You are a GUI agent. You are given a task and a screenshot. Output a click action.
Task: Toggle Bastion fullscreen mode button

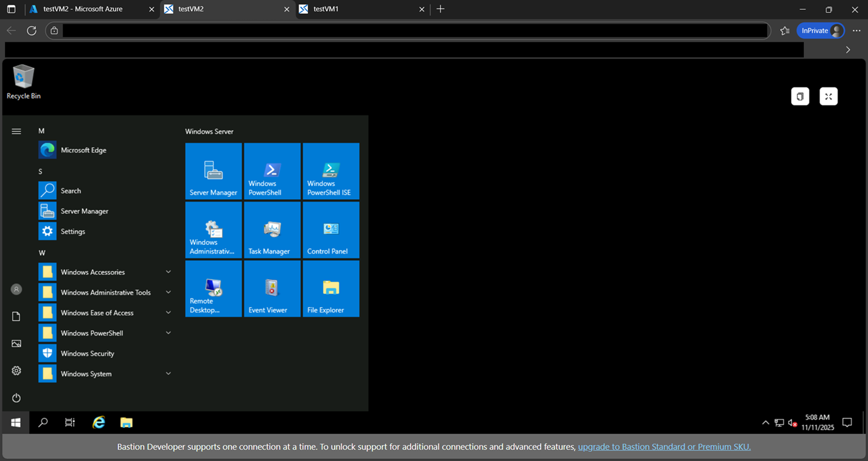[829, 97]
